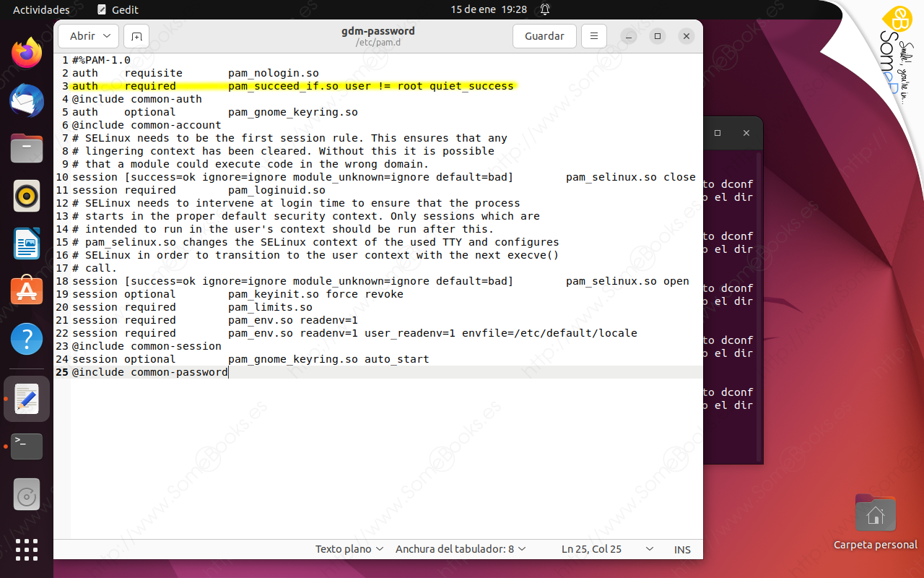Image resolution: width=924 pixels, height=578 pixels.
Task: Open a new document tab in Gedit
Action: [x=136, y=36]
